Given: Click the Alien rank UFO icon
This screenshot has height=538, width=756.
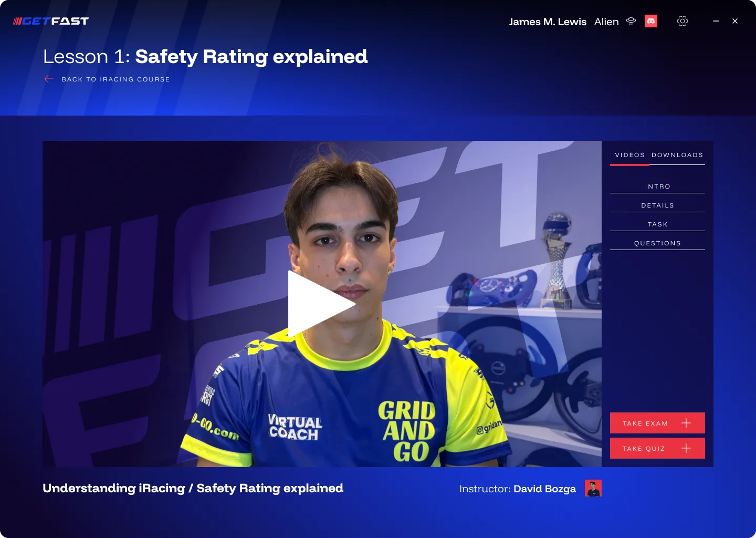Looking at the screenshot, I should [631, 21].
